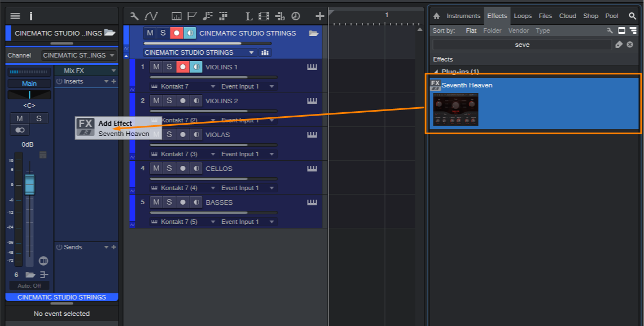Toggle the layers L icon in toolbar
This screenshot has height=326, width=644.
pos(248,16)
